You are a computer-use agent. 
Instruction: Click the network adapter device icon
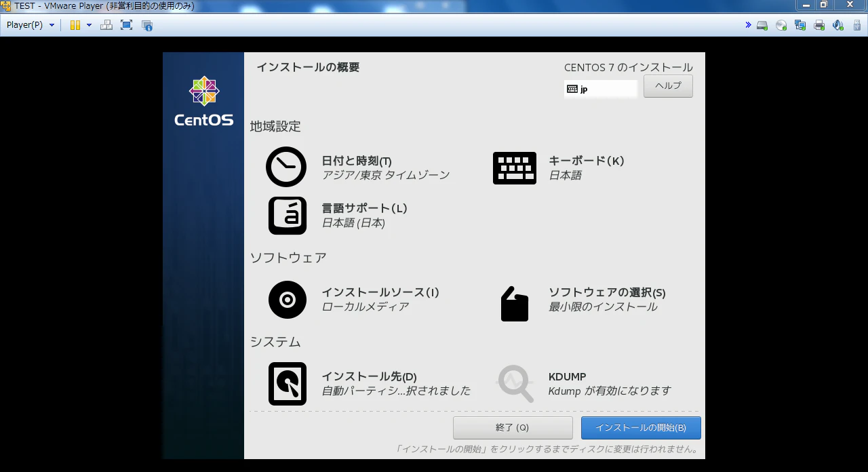click(800, 26)
